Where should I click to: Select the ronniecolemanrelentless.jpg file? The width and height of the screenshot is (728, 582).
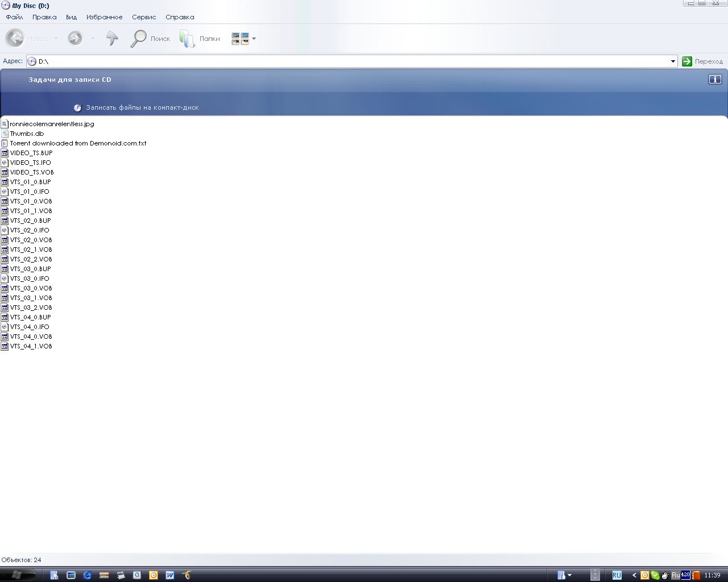tap(51, 124)
